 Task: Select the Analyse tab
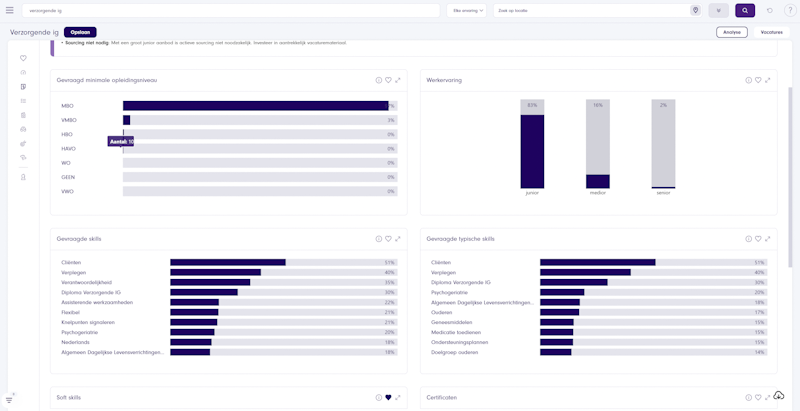tap(731, 32)
